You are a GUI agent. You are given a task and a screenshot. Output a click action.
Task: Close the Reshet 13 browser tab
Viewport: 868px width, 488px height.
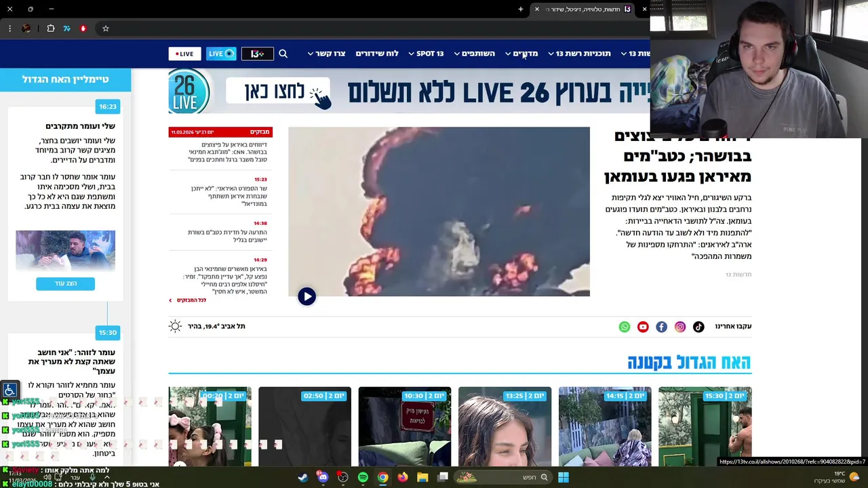tap(537, 9)
